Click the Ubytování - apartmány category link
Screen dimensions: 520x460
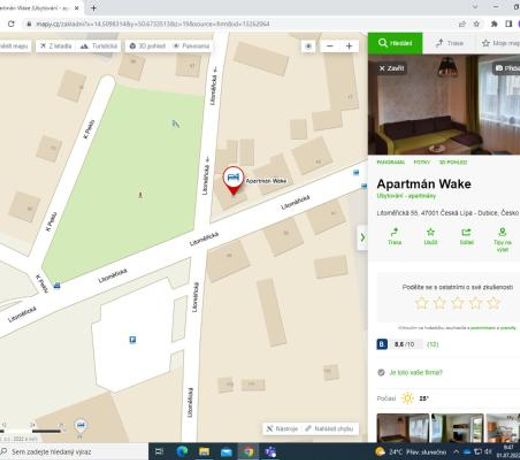[x=406, y=196]
